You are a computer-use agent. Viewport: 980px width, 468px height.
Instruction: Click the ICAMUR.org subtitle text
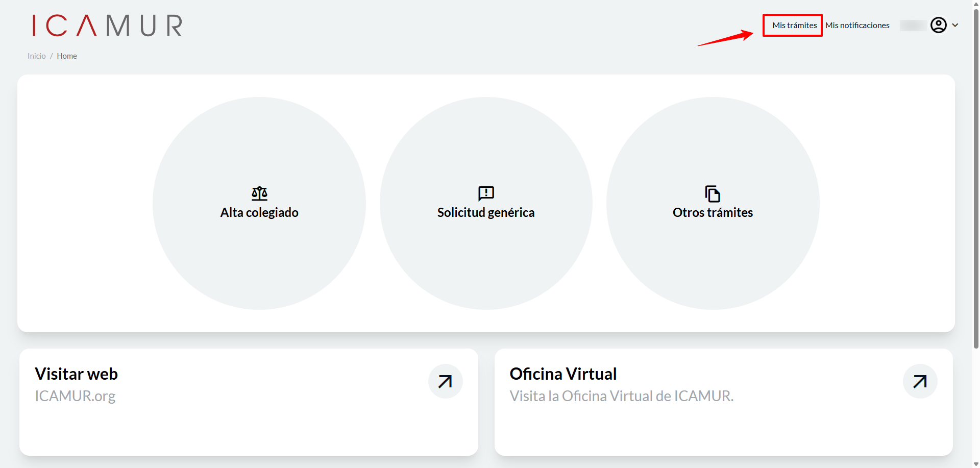75,396
